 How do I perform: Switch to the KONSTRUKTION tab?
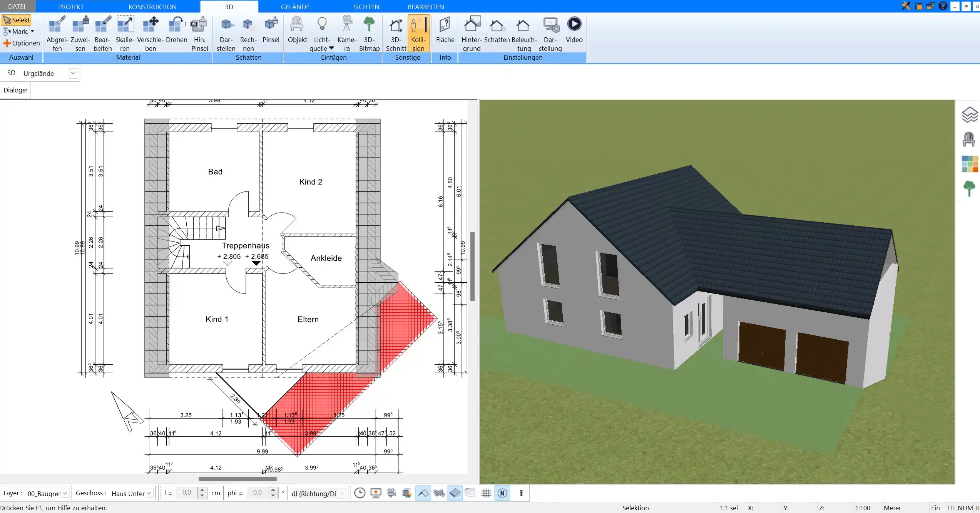[152, 7]
